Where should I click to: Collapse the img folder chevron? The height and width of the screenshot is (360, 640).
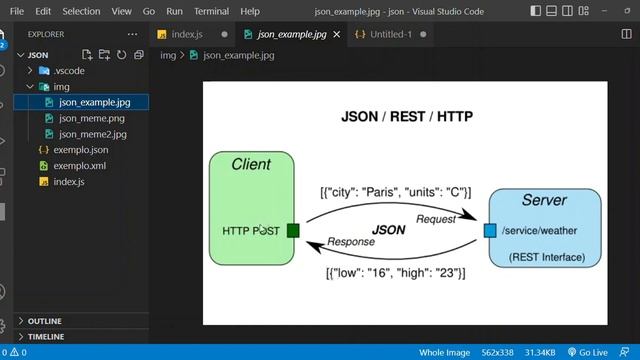click(x=30, y=87)
